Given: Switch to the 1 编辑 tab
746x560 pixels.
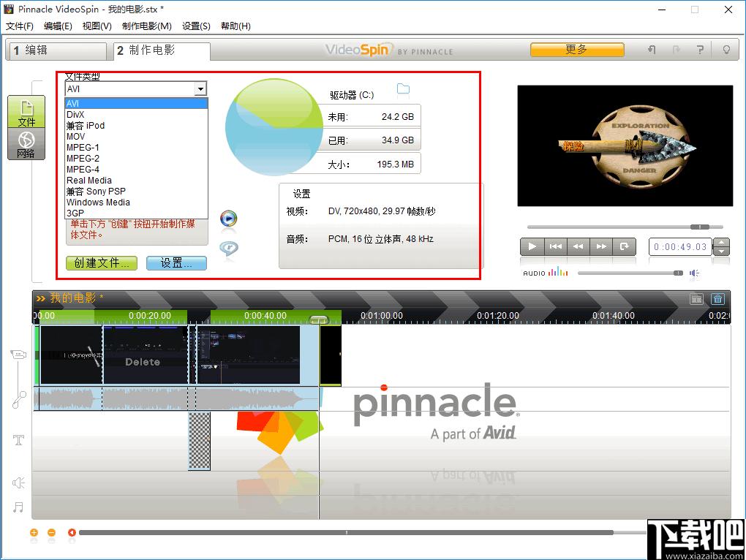Looking at the screenshot, I should (x=56, y=50).
